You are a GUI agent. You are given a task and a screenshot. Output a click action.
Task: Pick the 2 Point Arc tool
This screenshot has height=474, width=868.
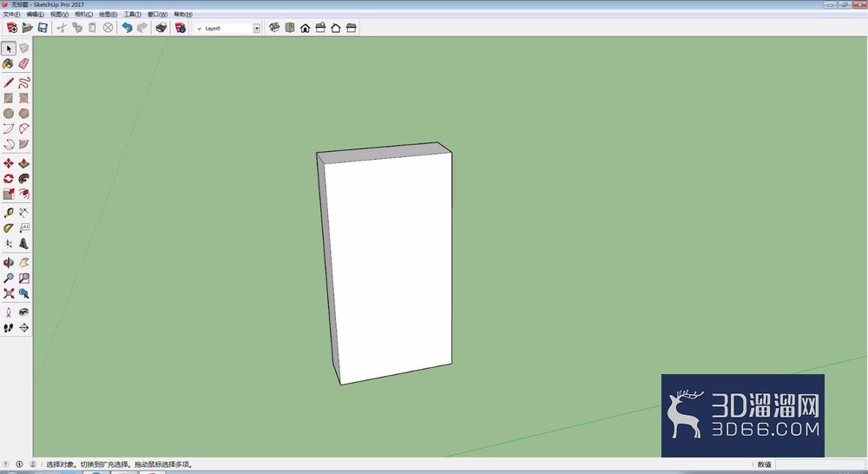23,129
